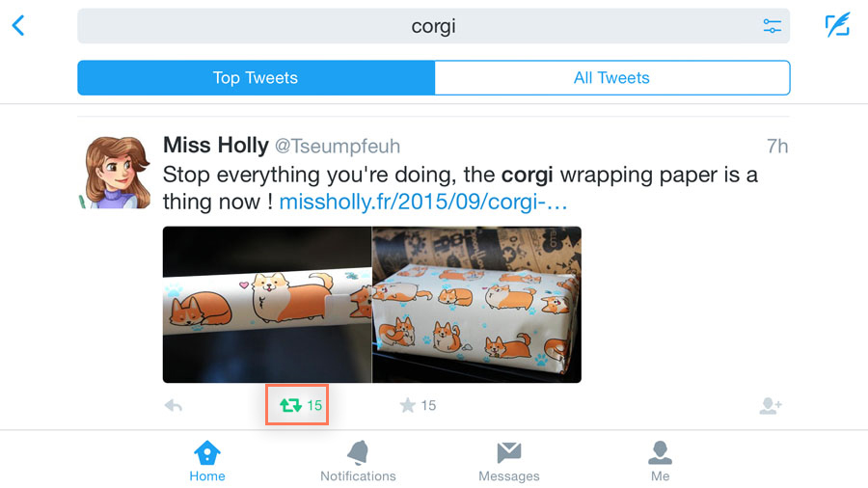Switch to All Tweets
Viewport: 868px width, 488px height.
pos(611,78)
